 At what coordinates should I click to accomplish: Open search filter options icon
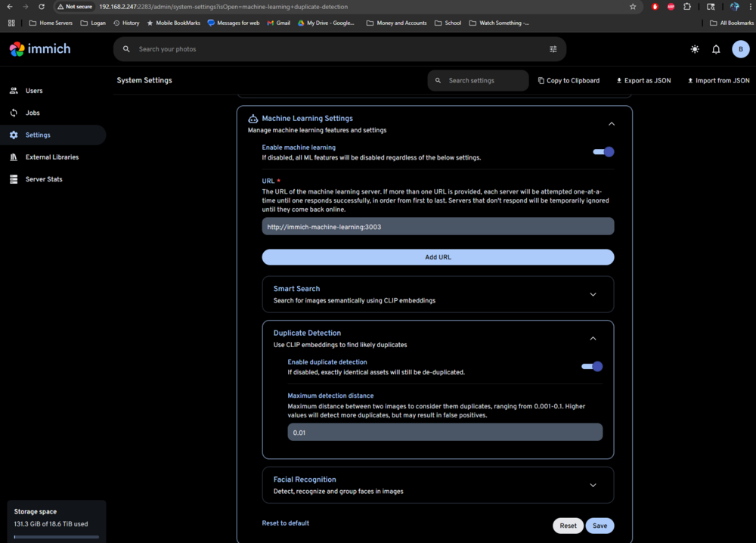point(553,49)
